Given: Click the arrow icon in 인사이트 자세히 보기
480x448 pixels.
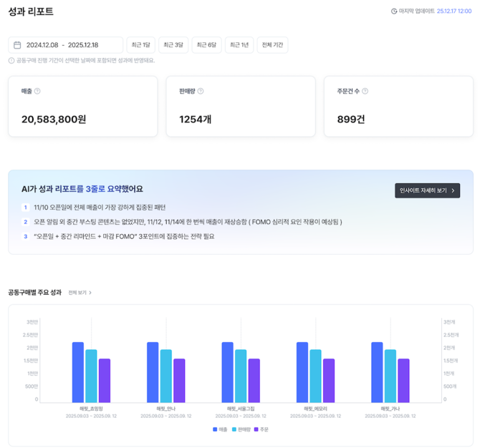Looking at the screenshot, I should click(453, 191).
